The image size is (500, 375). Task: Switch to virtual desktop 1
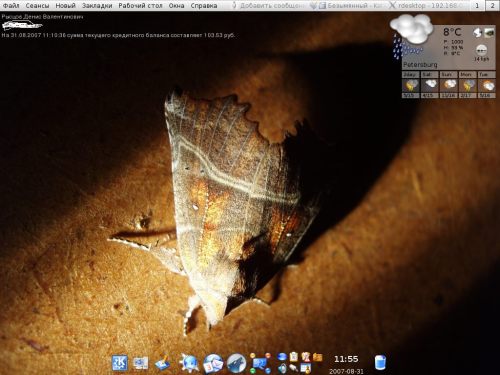pos(477,5)
